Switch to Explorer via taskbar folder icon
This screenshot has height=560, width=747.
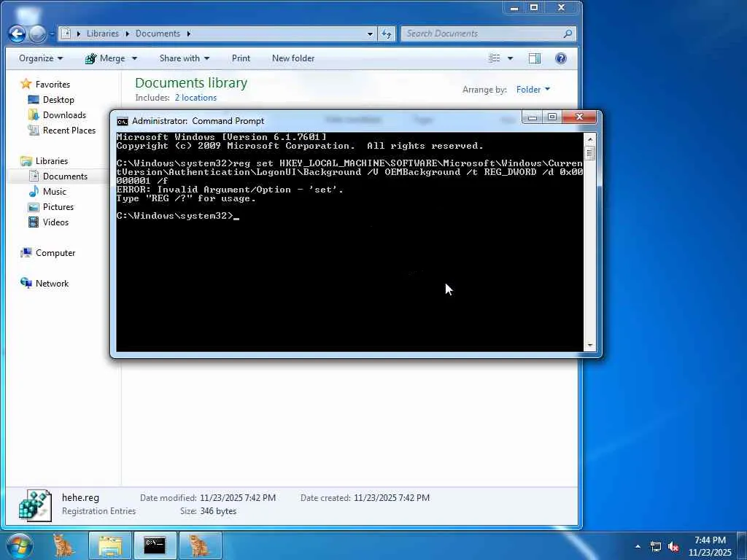tap(111, 545)
